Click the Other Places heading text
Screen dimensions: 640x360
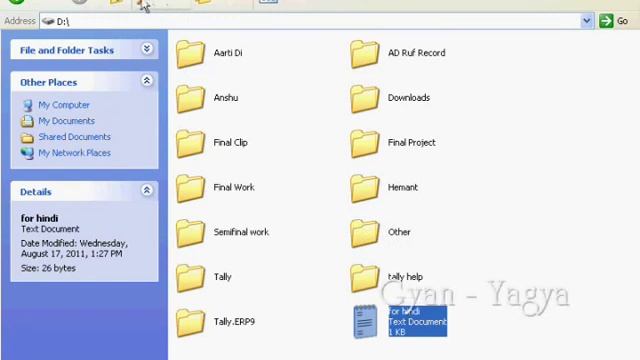click(x=49, y=82)
